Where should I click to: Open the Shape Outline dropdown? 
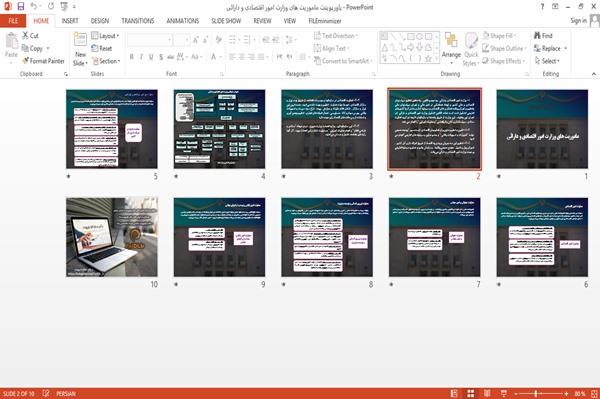pyautogui.click(x=504, y=48)
